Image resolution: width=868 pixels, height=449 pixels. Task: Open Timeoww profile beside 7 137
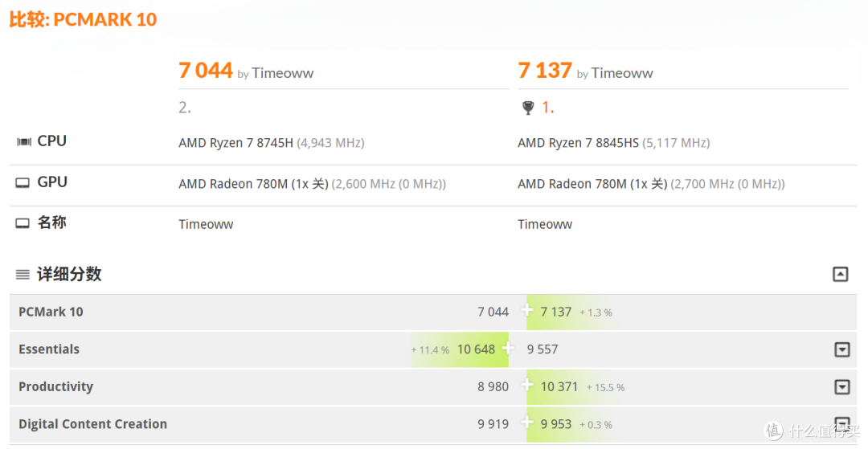click(x=621, y=73)
